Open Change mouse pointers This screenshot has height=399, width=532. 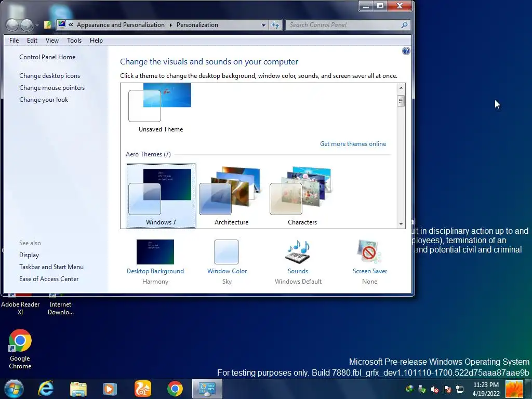pos(52,87)
